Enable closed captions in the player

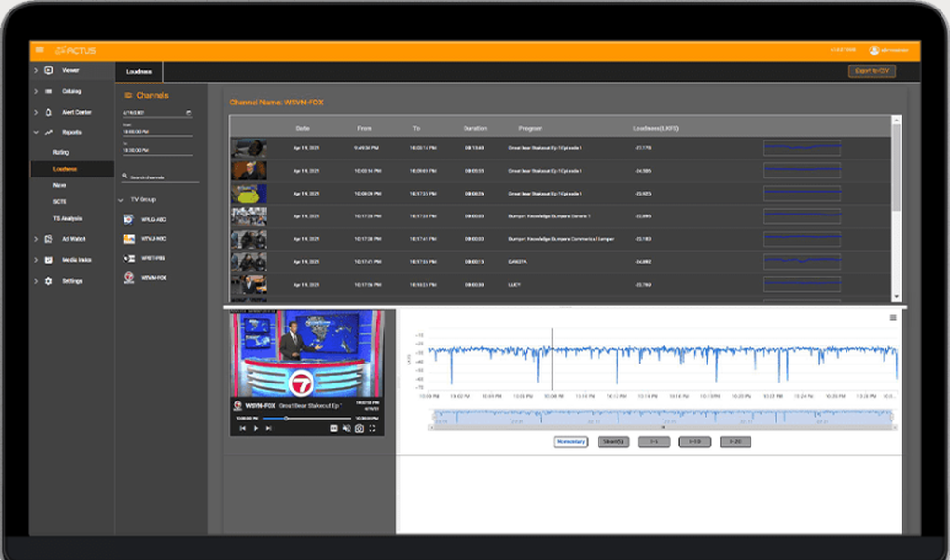pyautogui.click(x=332, y=426)
